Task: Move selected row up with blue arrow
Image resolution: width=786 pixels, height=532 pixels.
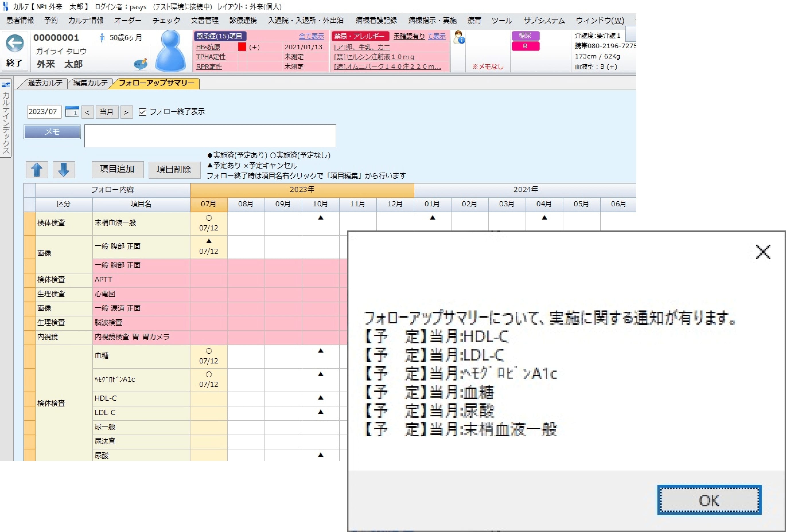Action: pyautogui.click(x=36, y=169)
